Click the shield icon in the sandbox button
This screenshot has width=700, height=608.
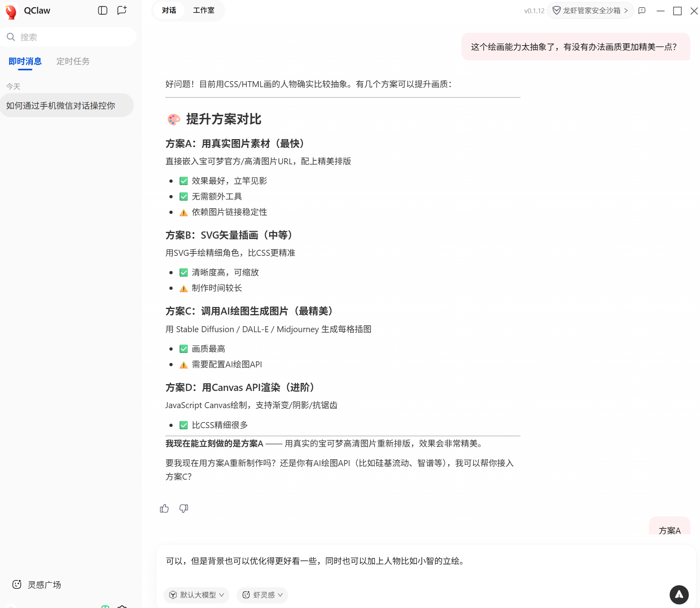tap(556, 10)
